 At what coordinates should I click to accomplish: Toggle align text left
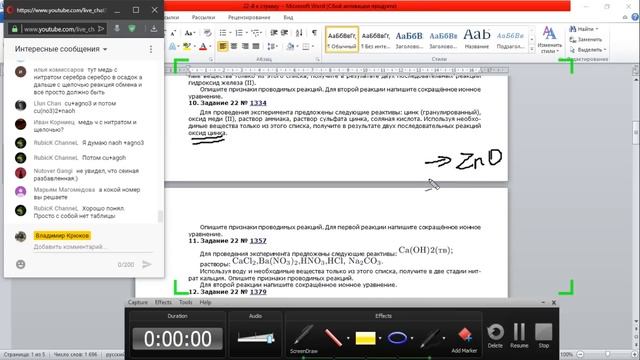223,47
